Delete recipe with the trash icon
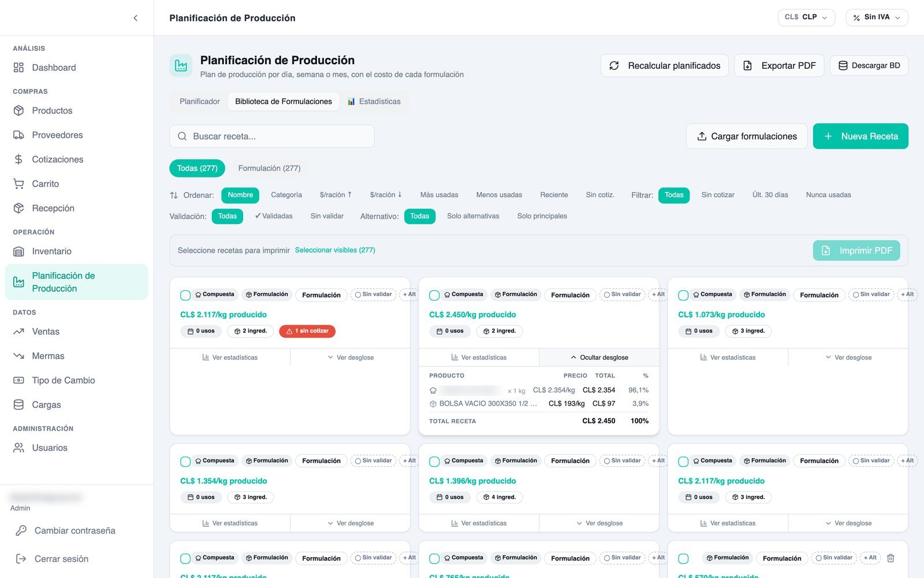This screenshot has height=578, width=924. pos(891,558)
